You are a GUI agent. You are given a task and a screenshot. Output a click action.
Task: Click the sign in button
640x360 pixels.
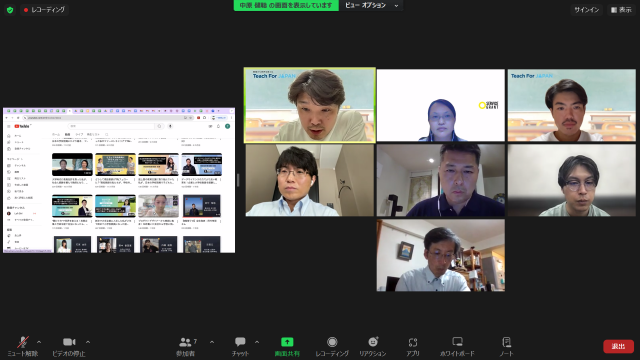click(587, 10)
